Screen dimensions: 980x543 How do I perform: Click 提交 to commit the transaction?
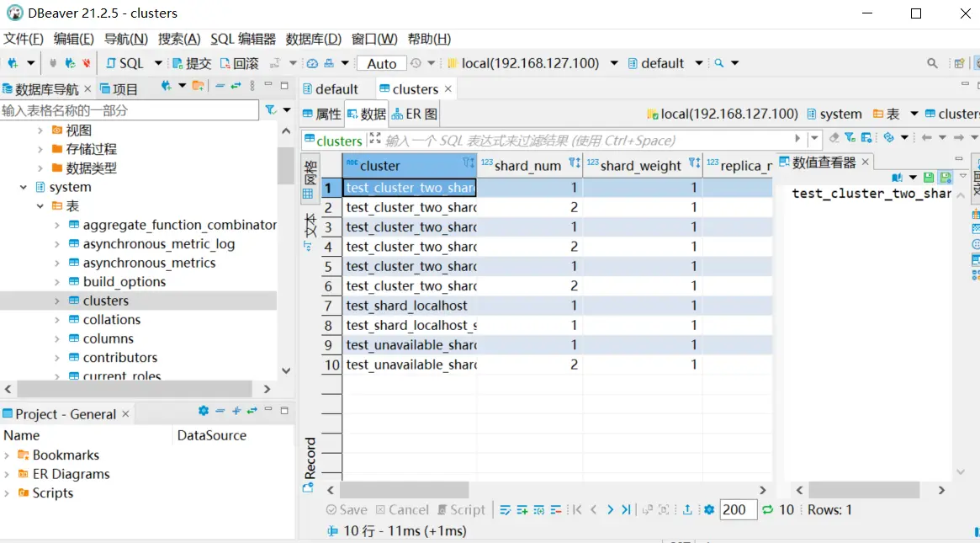(193, 63)
